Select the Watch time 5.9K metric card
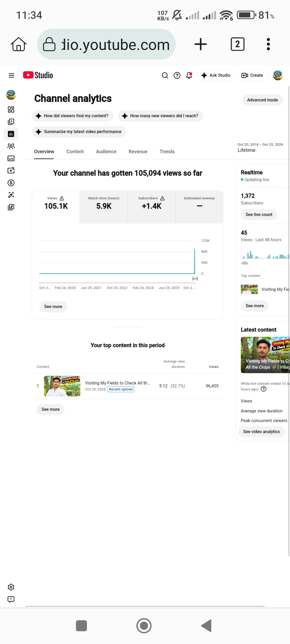This screenshot has height=644, width=290. 104,207
